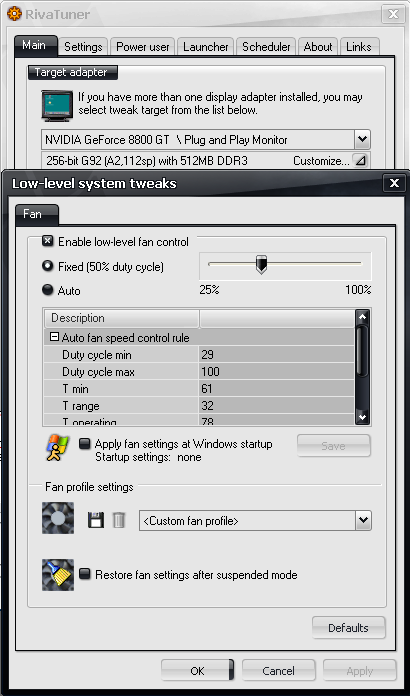The width and height of the screenshot is (410, 696).
Task: Open the Links tab
Action: [359, 47]
